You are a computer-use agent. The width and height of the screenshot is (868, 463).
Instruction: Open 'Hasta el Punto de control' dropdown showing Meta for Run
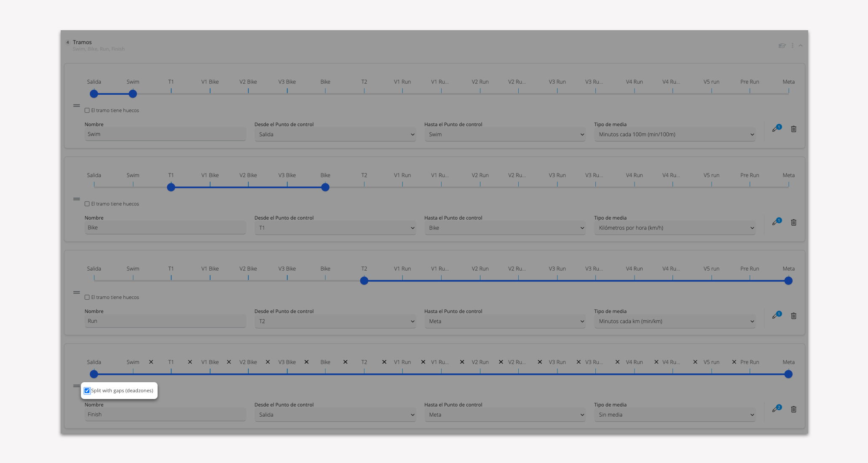click(505, 321)
